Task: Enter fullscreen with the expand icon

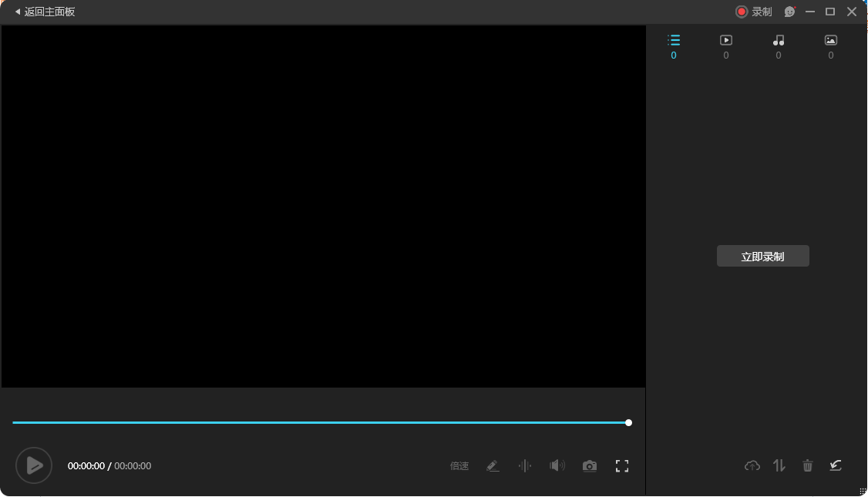Action: 621,466
